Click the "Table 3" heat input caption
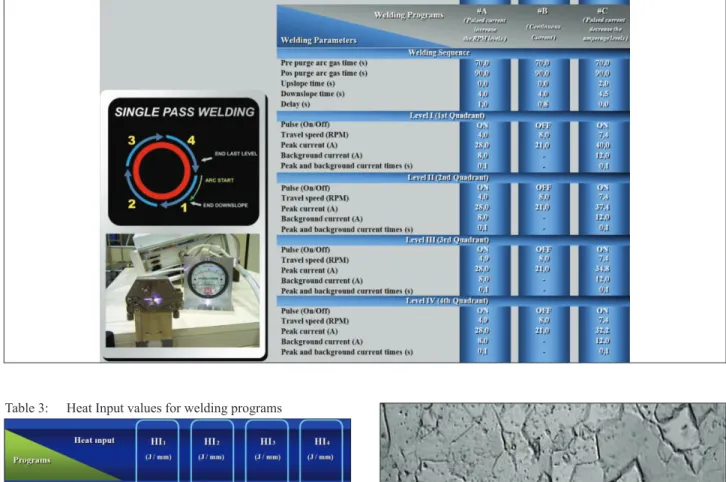Image resolution: width=726 pixels, height=482 pixels. [x=144, y=408]
